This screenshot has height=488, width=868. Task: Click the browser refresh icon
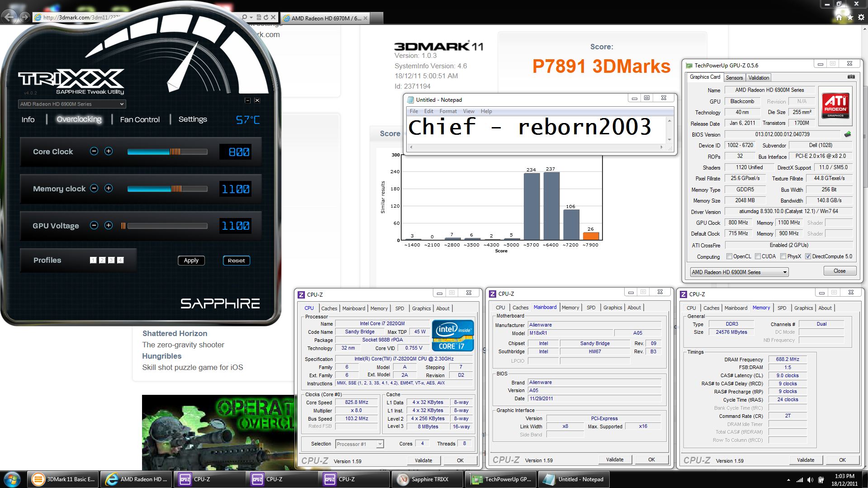[266, 17]
